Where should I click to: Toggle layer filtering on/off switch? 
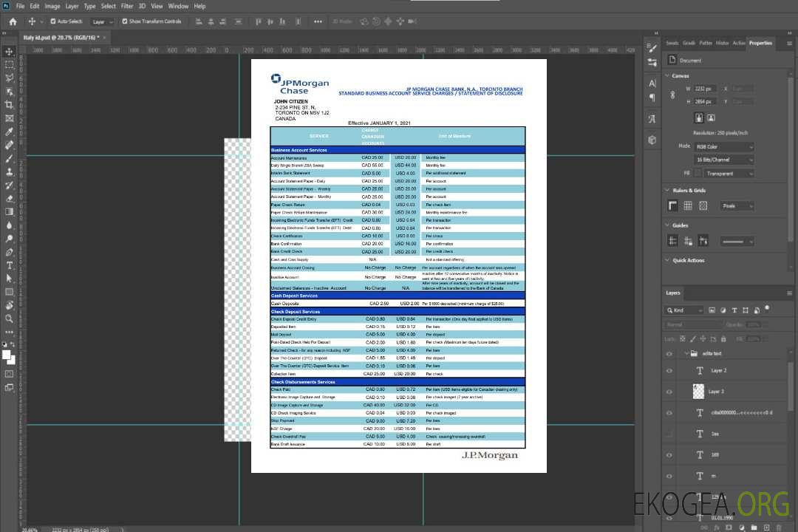(768, 309)
